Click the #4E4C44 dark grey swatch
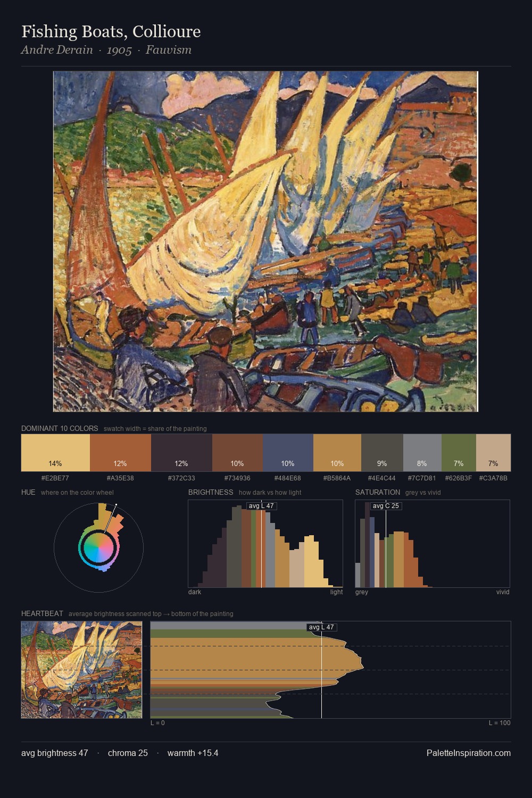The height and width of the screenshot is (798, 532). point(382,453)
